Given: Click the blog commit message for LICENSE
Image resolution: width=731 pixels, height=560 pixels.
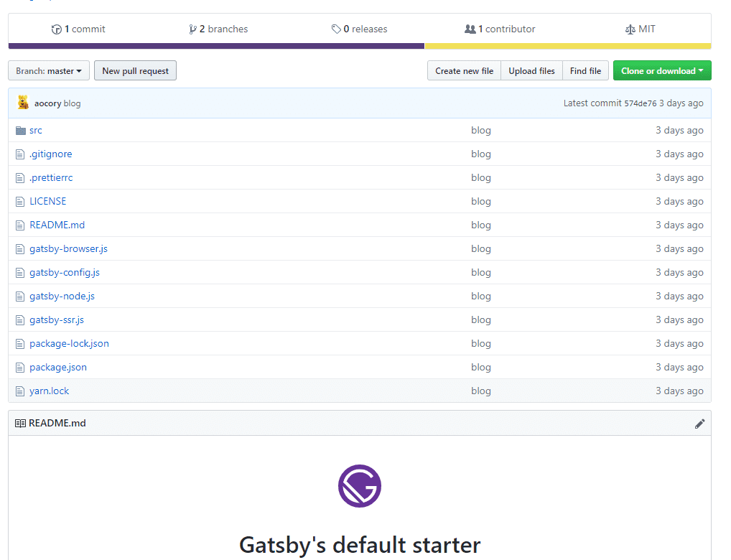Looking at the screenshot, I should coord(481,202).
